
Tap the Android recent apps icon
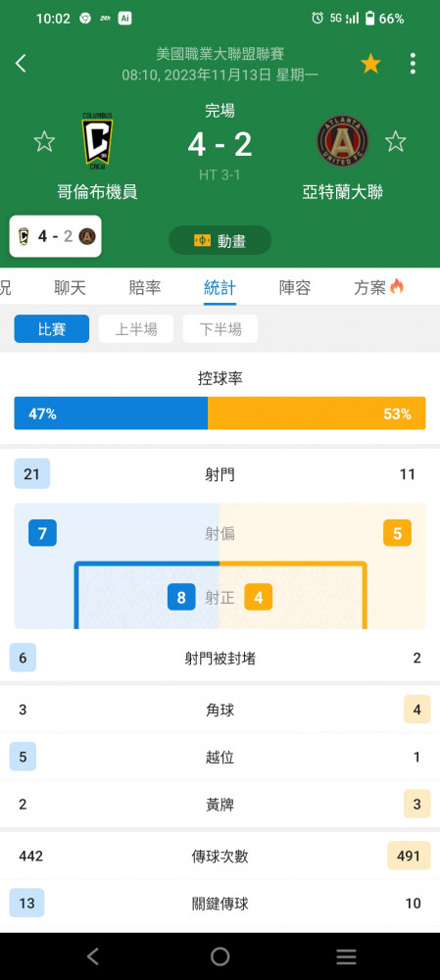coord(346,956)
